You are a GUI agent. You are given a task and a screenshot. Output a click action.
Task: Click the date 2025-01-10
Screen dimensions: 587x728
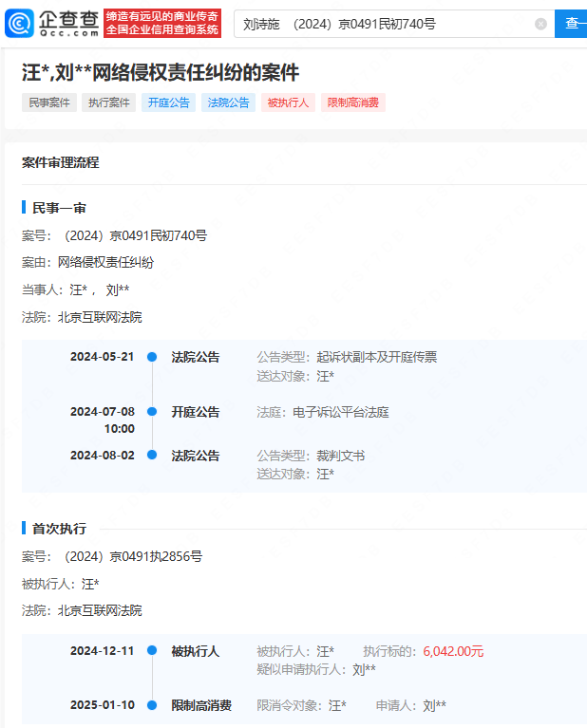(103, 705)
